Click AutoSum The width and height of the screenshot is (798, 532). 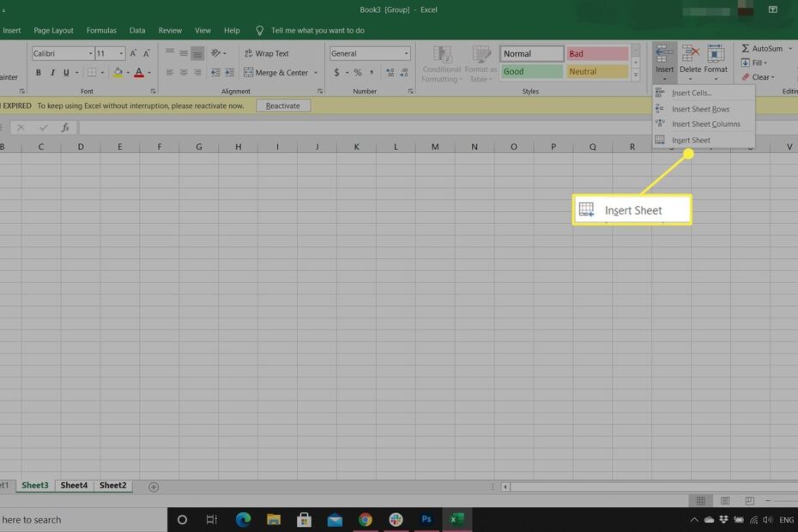[x=761, y=48]
